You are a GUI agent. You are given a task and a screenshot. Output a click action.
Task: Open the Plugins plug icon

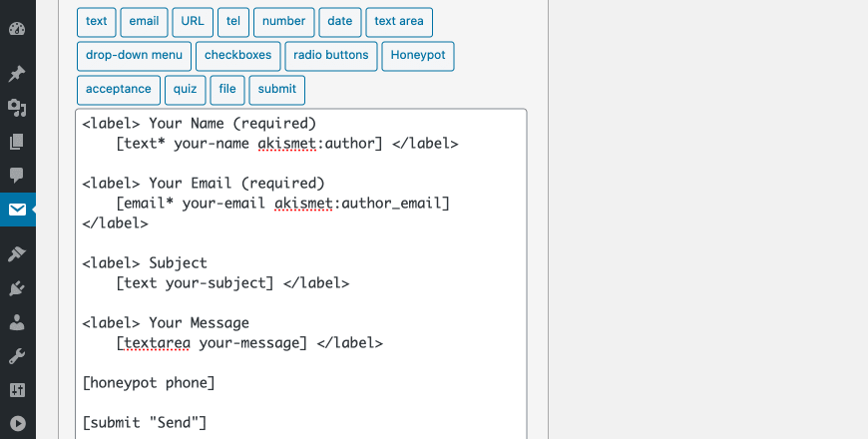(x=17, y=288)
